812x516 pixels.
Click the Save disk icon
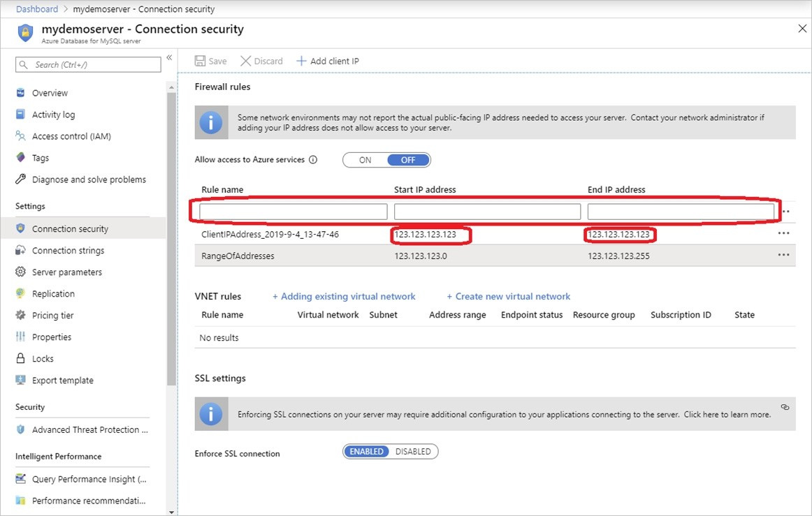[200, 61]
